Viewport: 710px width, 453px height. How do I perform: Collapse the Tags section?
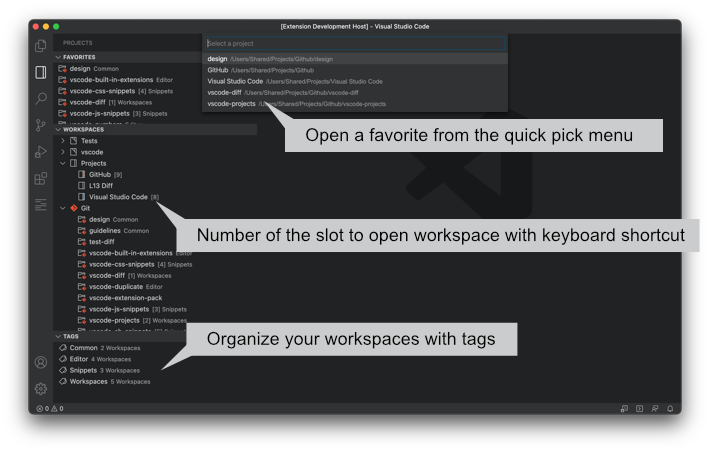point(58,337)
